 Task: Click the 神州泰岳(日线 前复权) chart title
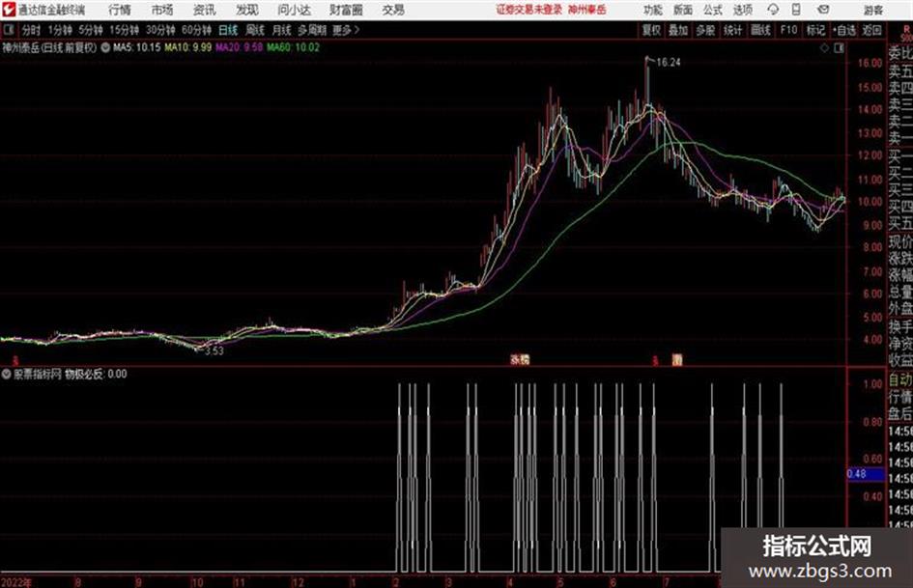[49, 47]
